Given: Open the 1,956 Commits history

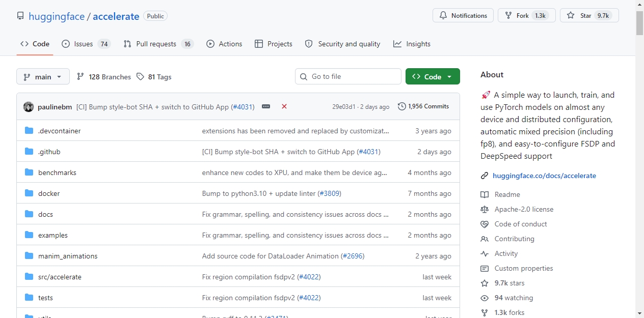Looking at the screenshot, I should point(423,106).
